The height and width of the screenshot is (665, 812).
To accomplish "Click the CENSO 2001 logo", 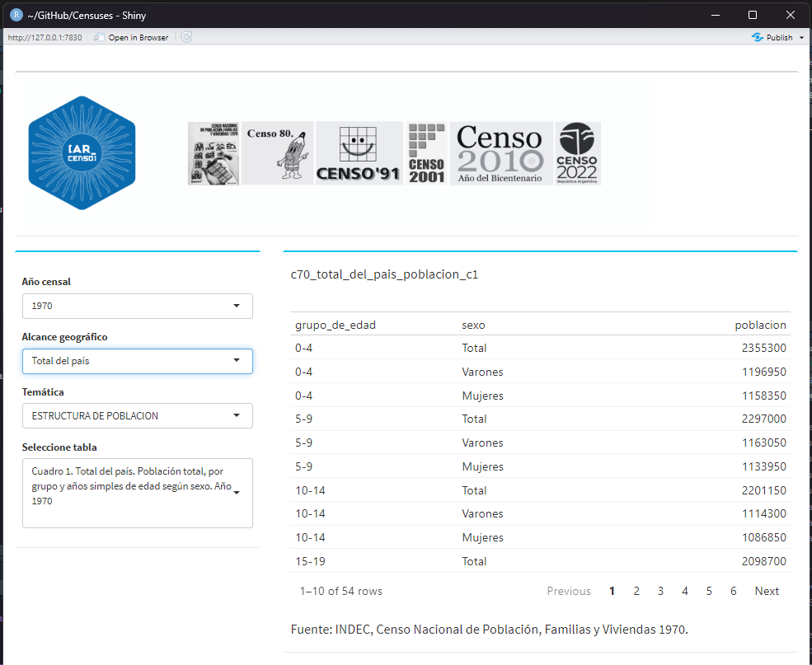I will click(426, 153).
